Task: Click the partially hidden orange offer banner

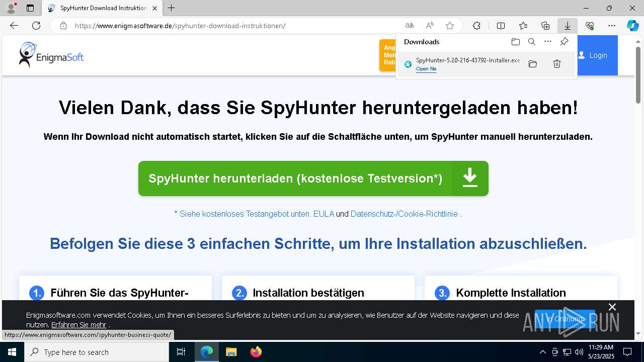Action: 387,55
